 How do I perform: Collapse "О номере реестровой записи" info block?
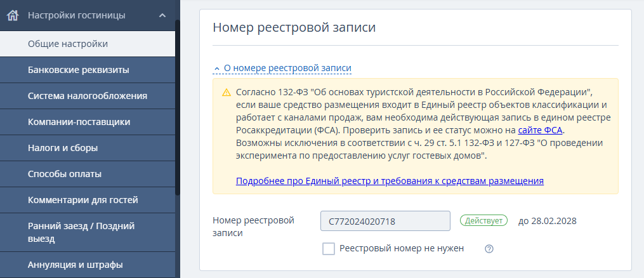(282, 68)
